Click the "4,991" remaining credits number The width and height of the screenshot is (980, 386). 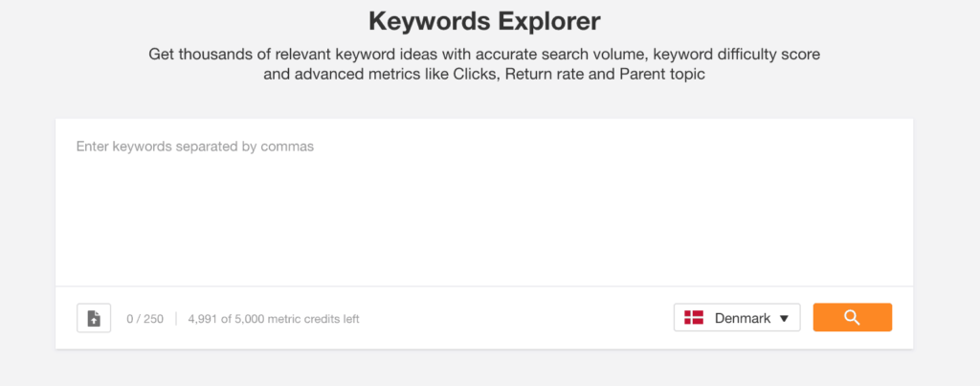click(206, 319)
